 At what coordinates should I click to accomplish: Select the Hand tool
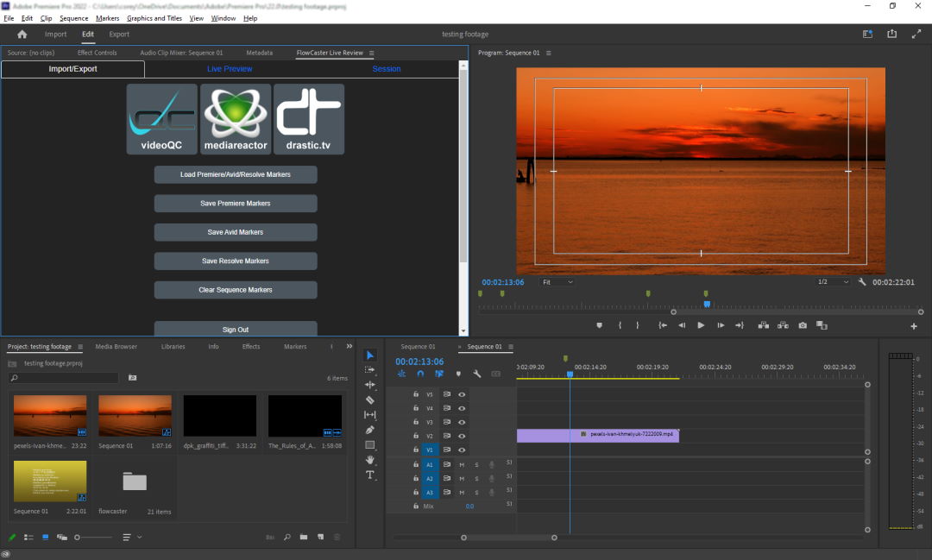point(369,460)
